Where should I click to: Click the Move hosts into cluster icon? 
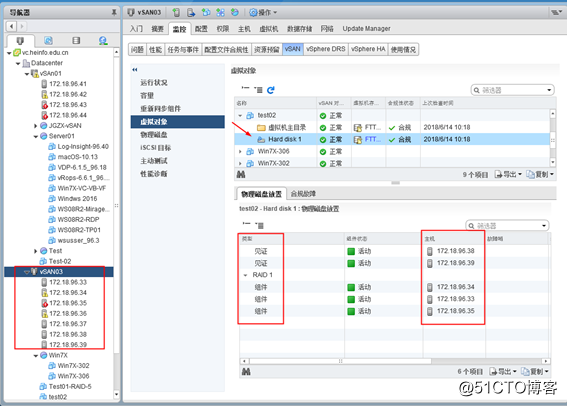click(191, 13)
